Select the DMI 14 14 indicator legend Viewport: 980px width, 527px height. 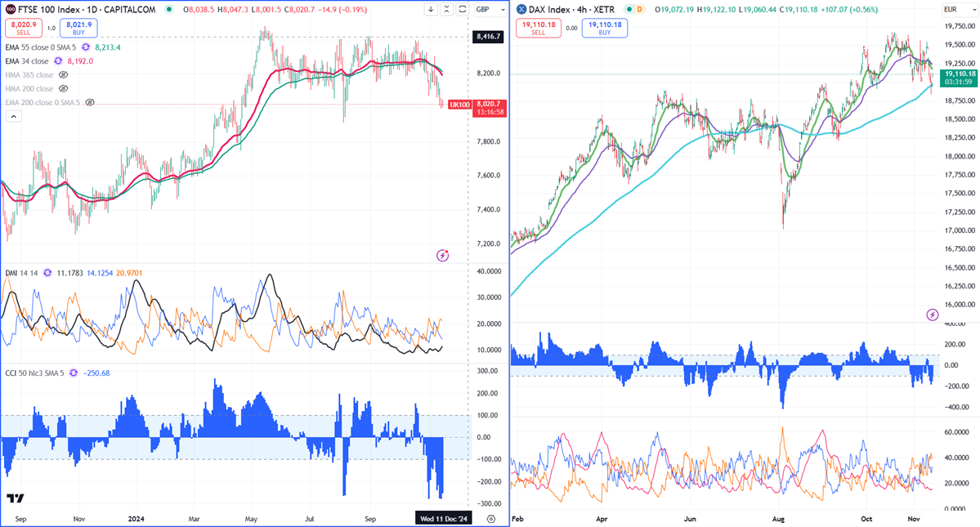pos(21,274)
